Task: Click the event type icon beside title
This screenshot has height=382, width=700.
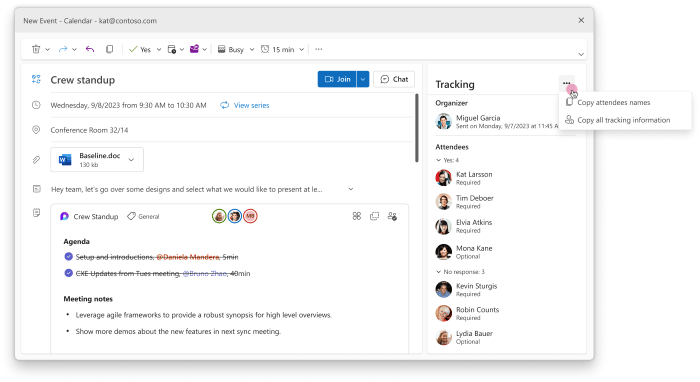Action: coord(36,79)
